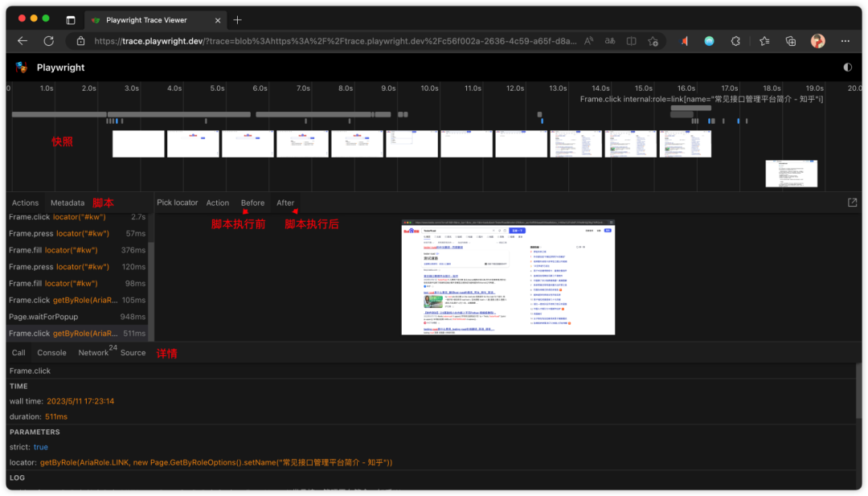The width and height of the screenshot is (868, 496).
Task: Open the user profile avatar
Action: click(817, 41)
